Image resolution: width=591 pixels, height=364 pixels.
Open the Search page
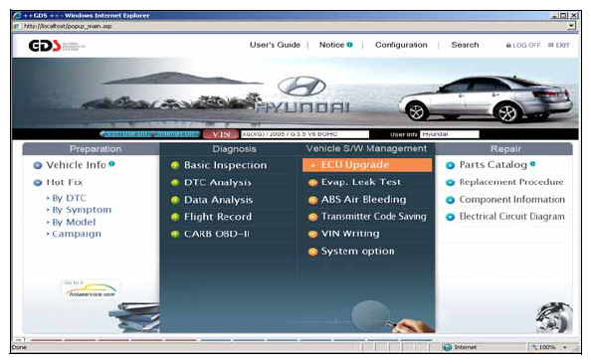pos(465,45)
